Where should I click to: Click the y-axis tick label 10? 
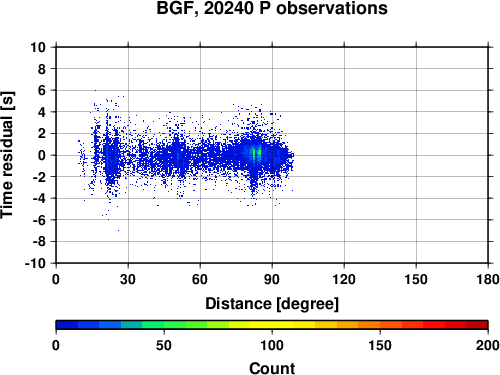click(x=38, y=47)
